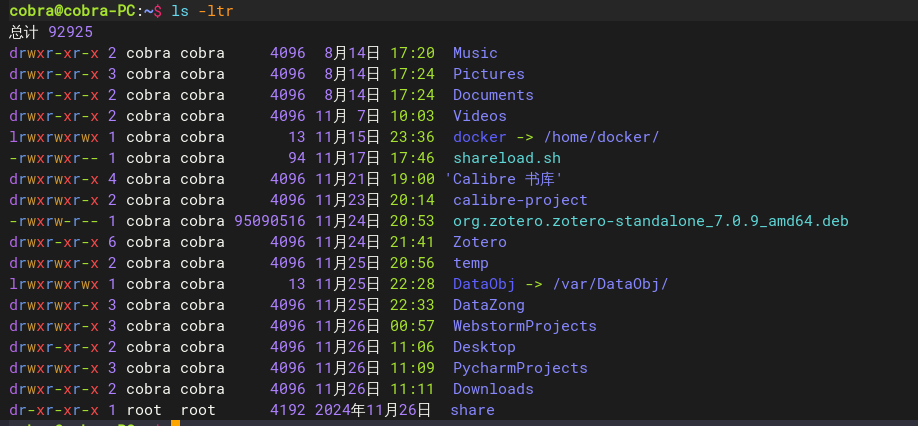
Task: Click the time '22:28' on DataObj row
Action: [413, 284]
